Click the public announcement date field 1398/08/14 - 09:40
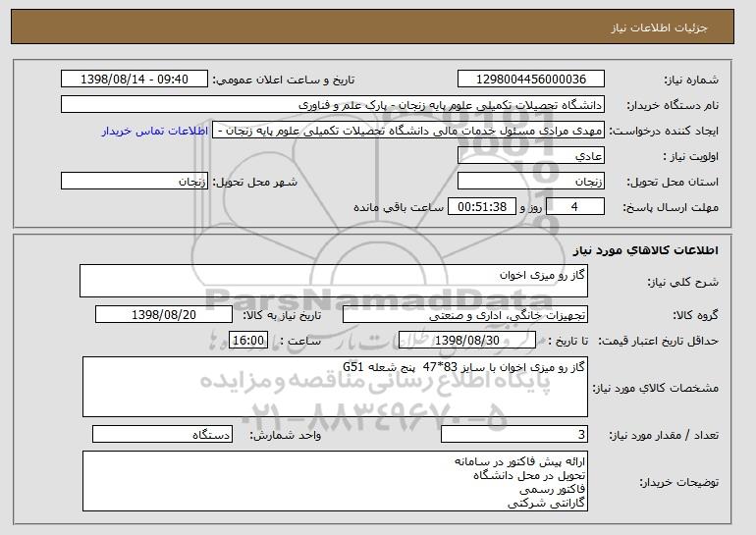The height and width of the screenshot is (535, 756). (x=135, y=80)
